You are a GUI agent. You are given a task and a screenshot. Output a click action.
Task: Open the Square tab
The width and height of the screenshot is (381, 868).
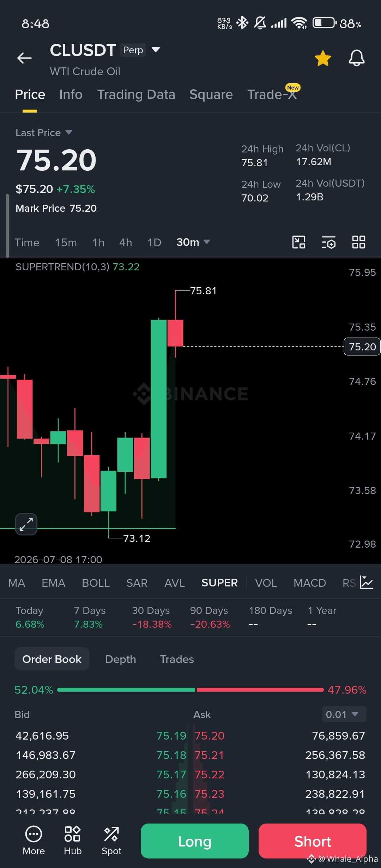(211, 95)
